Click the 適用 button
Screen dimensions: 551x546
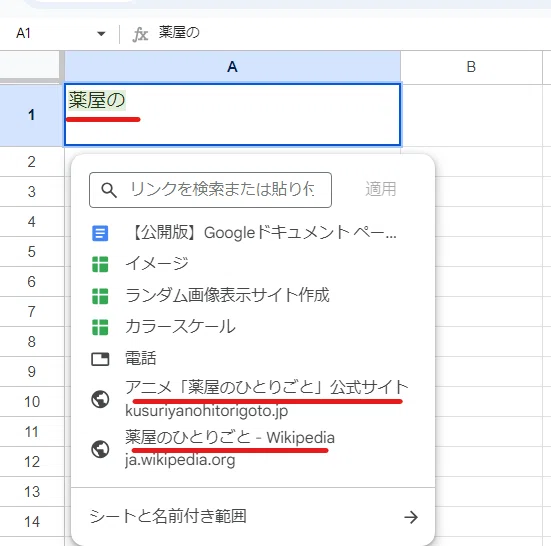click(381, 189)
